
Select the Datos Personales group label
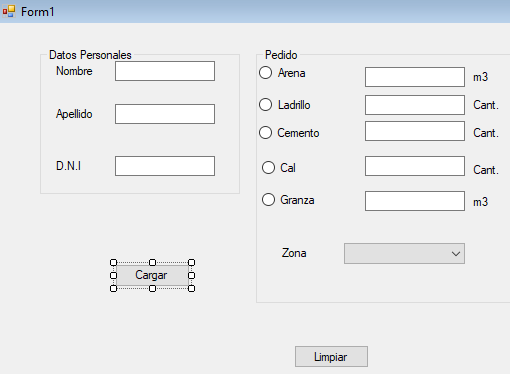(x=90, y=55)
